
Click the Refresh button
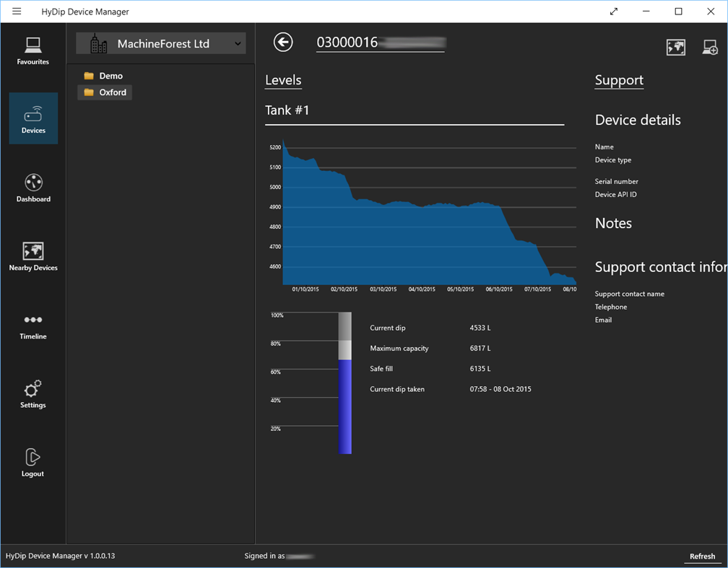pos(702,556)
